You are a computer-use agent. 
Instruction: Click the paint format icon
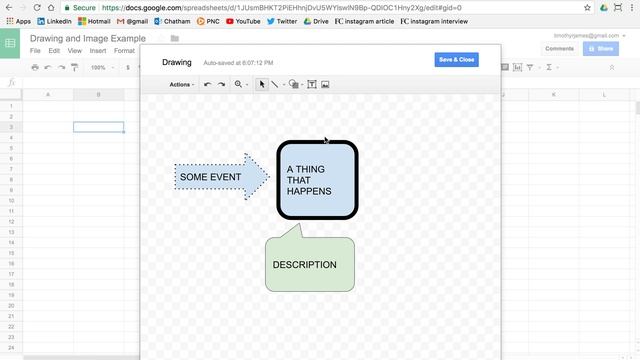pyautogui.click(x=74, y=67)
